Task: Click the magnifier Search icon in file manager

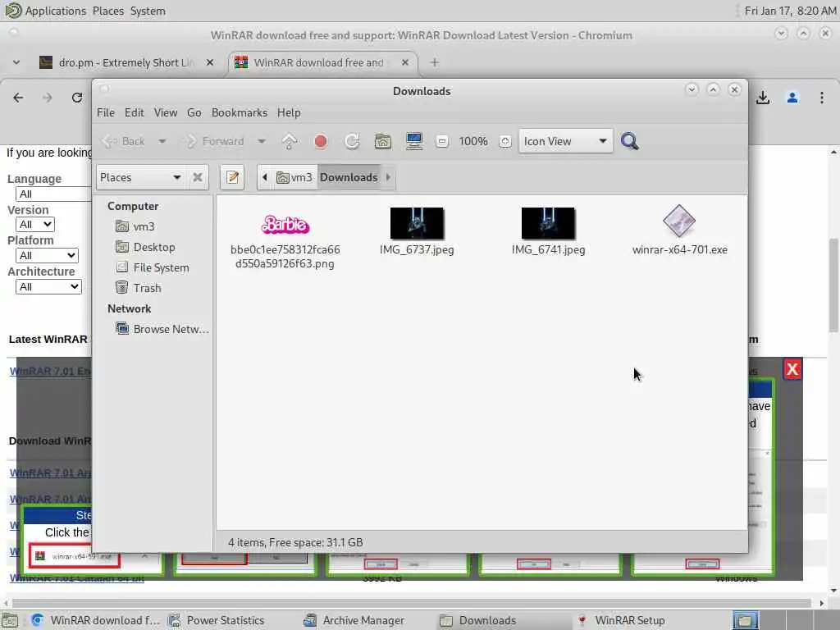Action: 629,141
